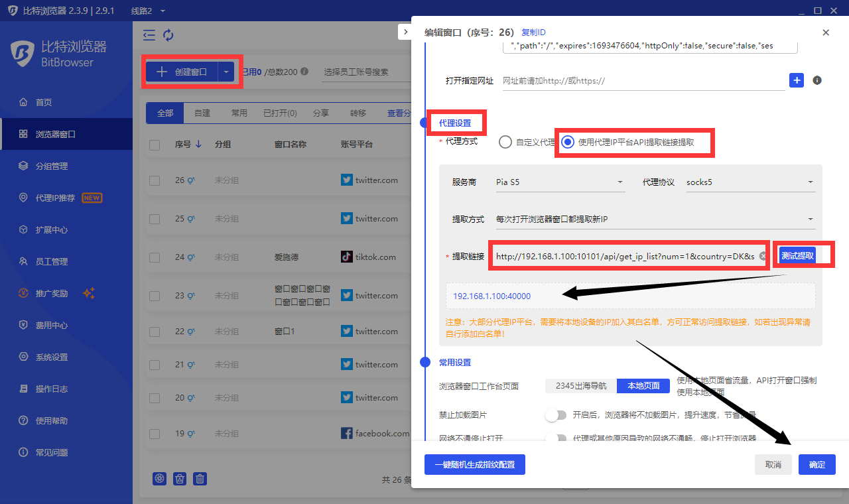The image size is (849, 504).
Task: Click the 提取链接 URL input field
Action: pos(623,256)
